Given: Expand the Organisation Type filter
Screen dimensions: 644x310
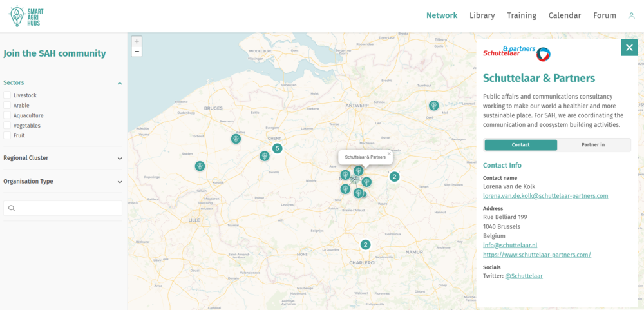Looking at the screenshot, I should point(120,182).
